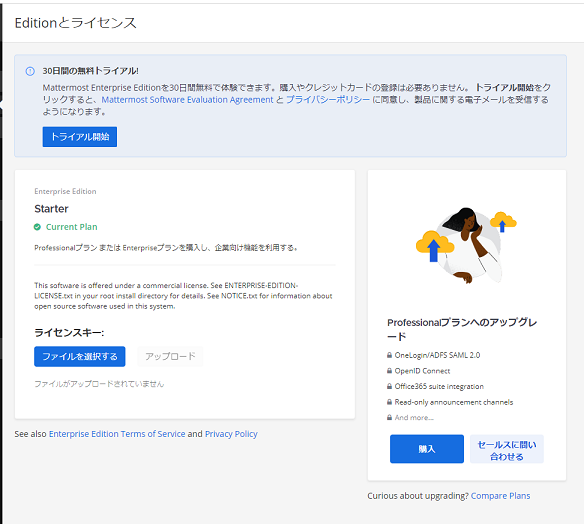This screenshot has height=524, width=584.
Task: Click the 30日間の無料トライアル! heading
Action: (x=91, y=71)
